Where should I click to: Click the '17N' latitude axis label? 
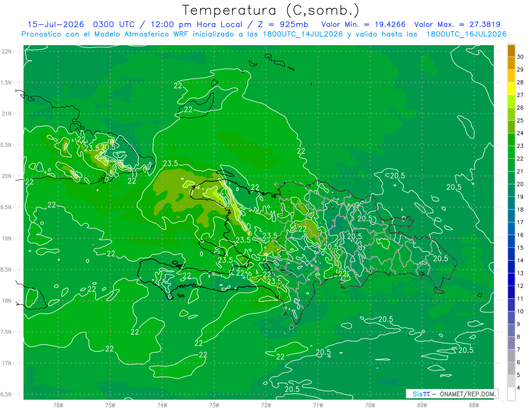click(x=8, y=363)
